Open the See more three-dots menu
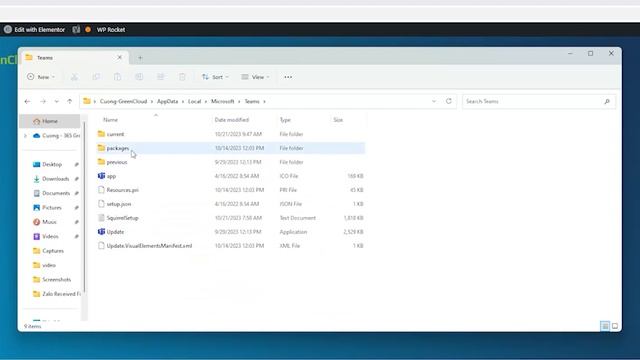The image size is (640, 360). click(x=288, y=77)
